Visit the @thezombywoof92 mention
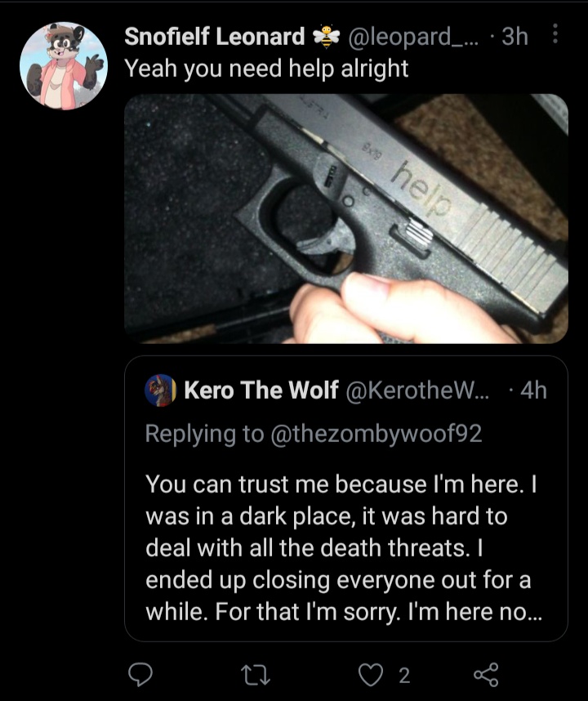The image size is (588, 701). pyautogui.click(x=376, y=434)
